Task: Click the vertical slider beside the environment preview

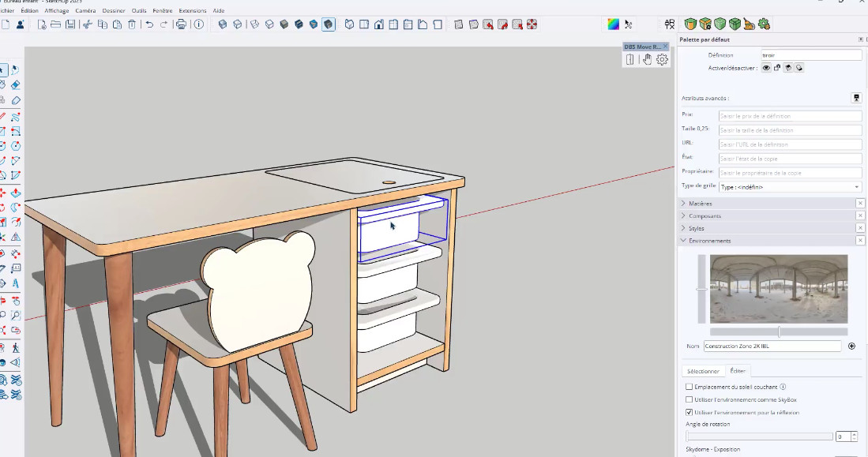Action: (x=702, y=289)
